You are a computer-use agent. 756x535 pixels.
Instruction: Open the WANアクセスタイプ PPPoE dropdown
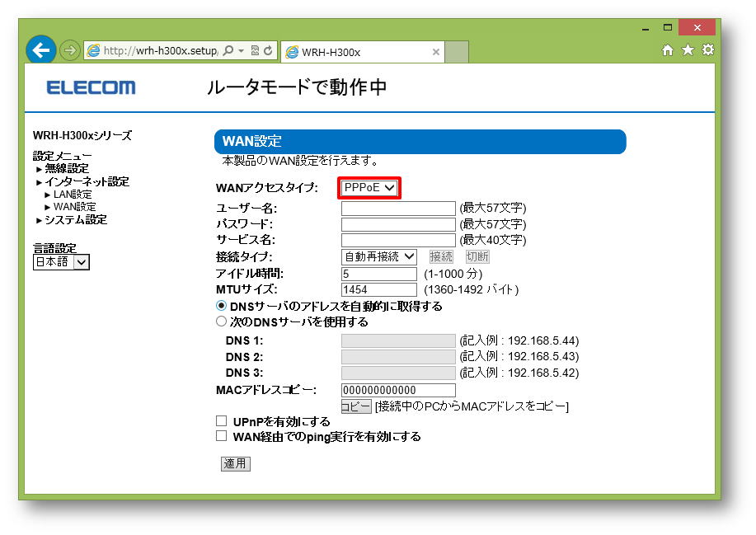(x=369, y=188)
